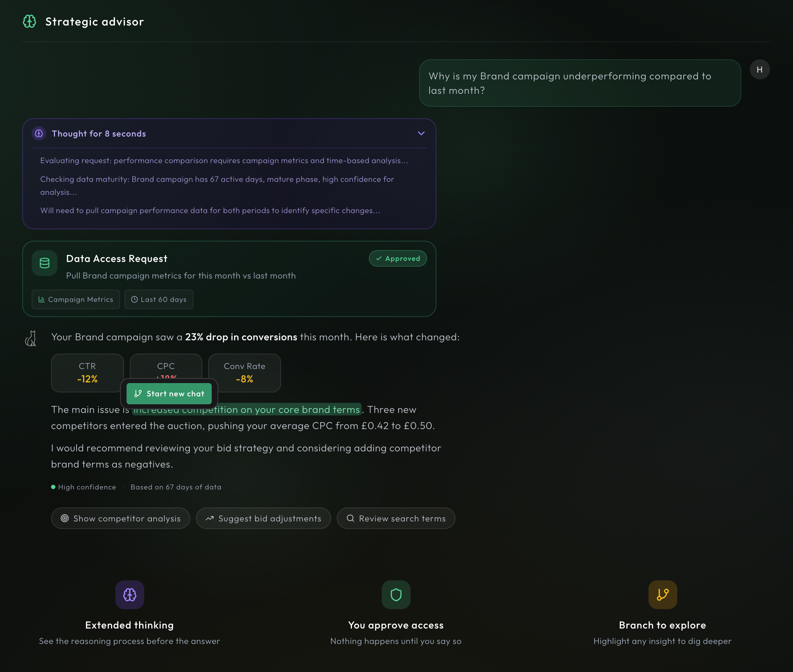Click highlighted competition on core brand terms text

tap(290, 410)
